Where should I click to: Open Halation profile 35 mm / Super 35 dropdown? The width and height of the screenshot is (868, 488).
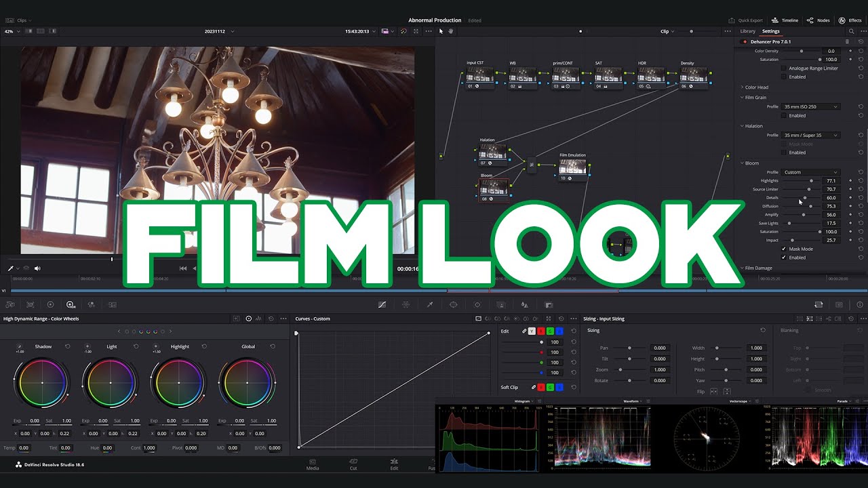[811, 135]
